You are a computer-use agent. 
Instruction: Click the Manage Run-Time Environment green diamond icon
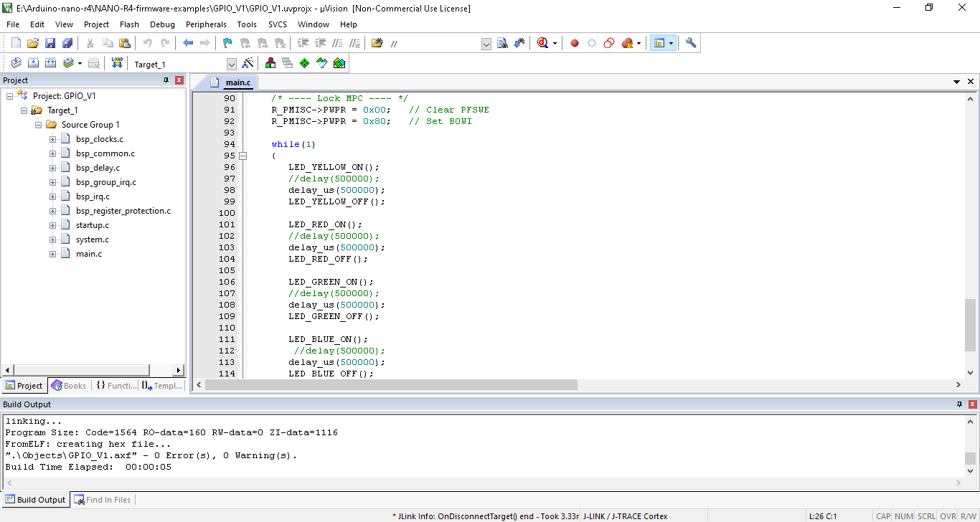[304, 63]
